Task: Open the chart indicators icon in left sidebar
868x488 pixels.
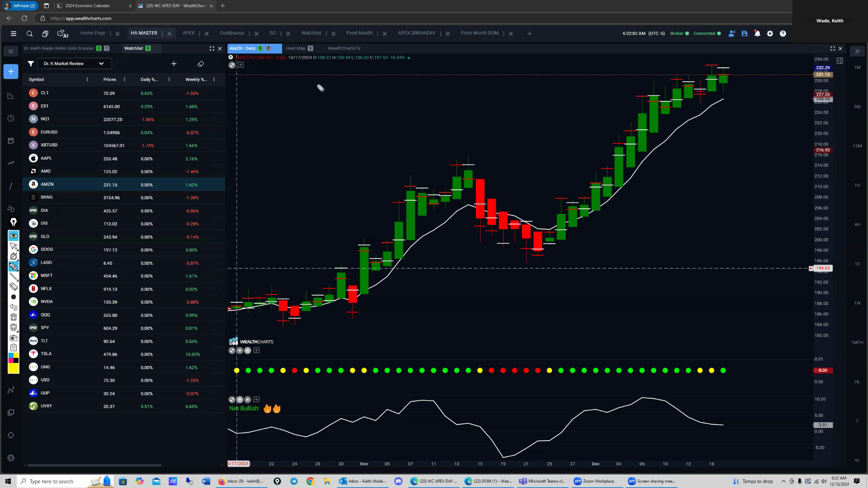Action: tap(11, 96)
